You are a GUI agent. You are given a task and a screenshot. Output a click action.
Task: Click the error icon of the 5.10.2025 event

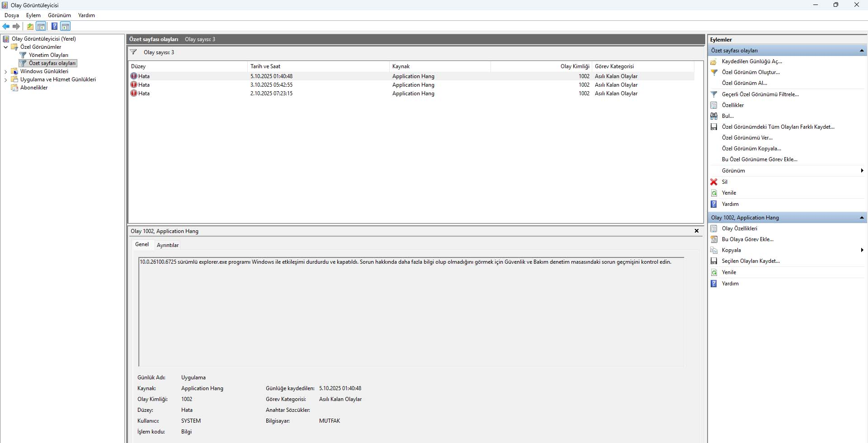point(134,76)
